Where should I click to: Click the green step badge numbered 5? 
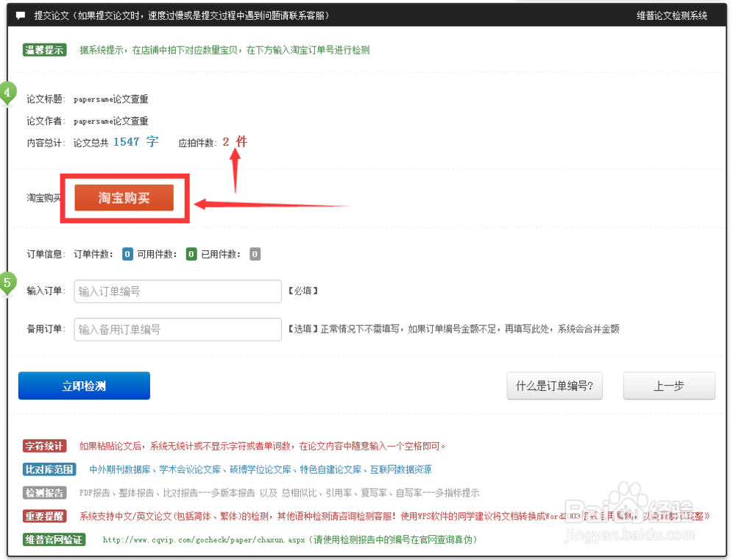click(x=7, y=283)
